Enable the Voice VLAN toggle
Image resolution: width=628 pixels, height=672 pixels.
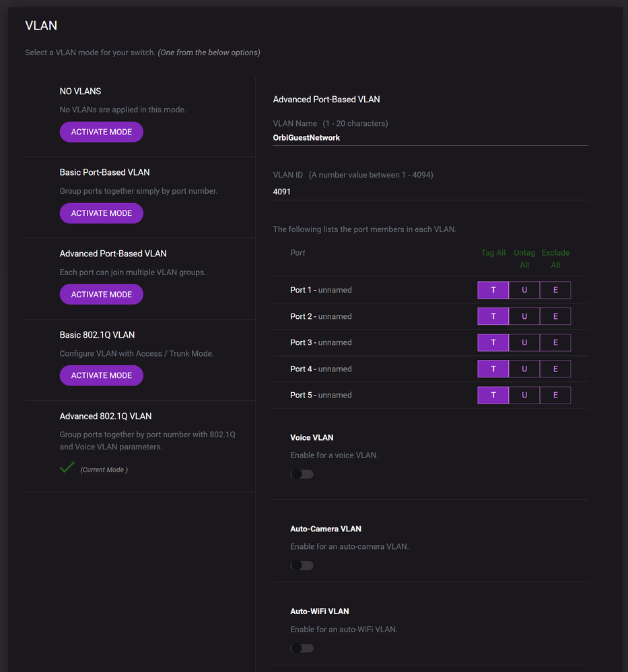[302, 474]
